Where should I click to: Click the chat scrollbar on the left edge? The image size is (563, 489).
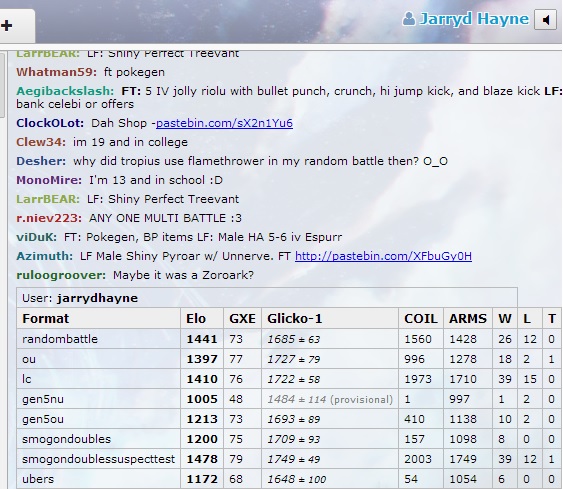(3, 84)
